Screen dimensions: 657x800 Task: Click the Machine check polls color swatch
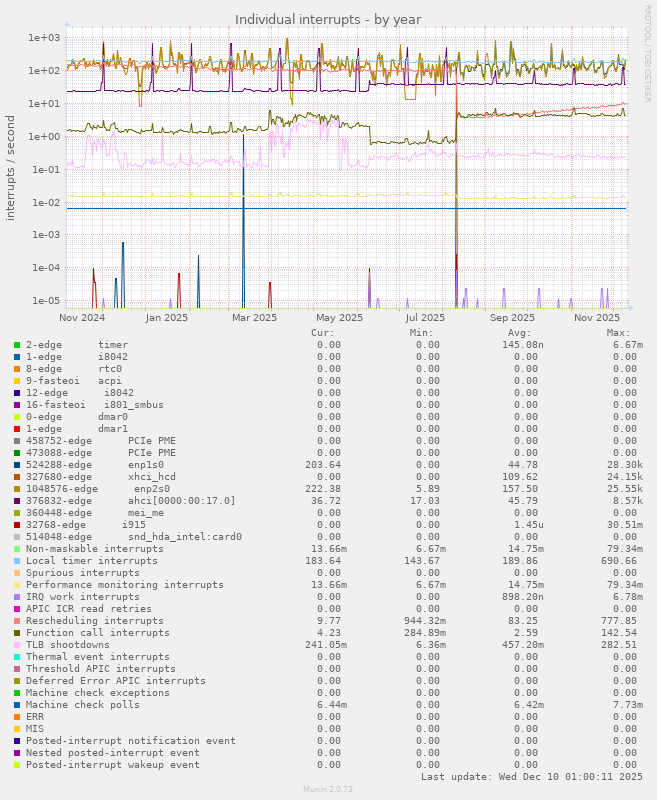point(17,704)
